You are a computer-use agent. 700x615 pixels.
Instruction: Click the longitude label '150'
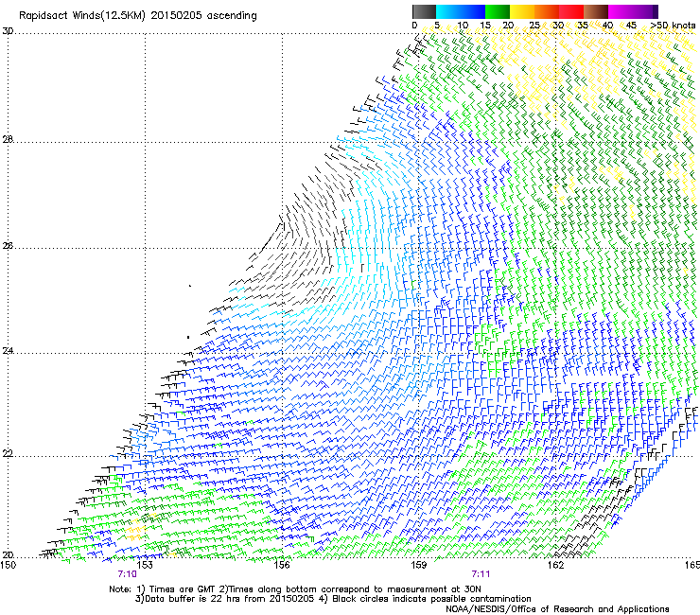(8, 565)
